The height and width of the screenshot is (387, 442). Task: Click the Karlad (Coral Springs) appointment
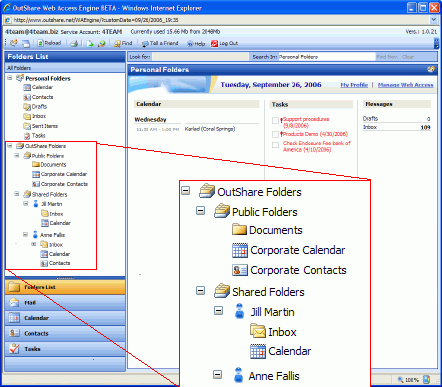click(210, 129)
